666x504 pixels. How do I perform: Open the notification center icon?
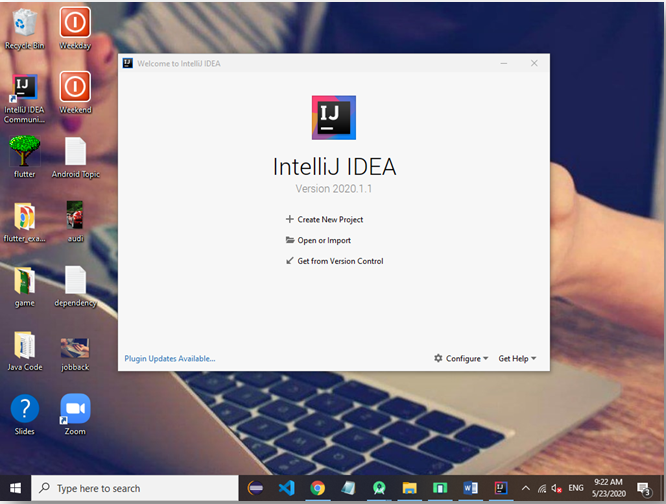(644, 489)
